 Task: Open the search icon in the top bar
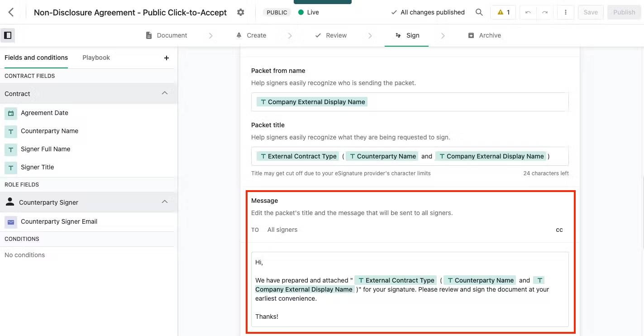coord(479,12)
